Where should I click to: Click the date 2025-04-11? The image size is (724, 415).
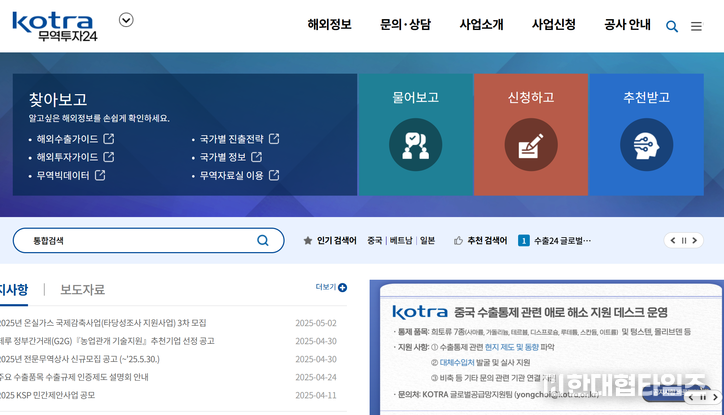tap(316, 395)
